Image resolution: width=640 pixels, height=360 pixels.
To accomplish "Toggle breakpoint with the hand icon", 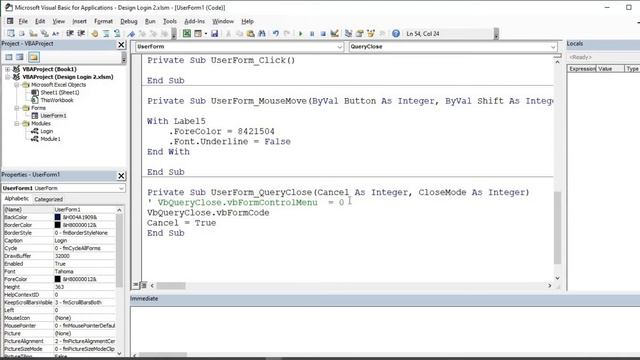I will point(95,33).
